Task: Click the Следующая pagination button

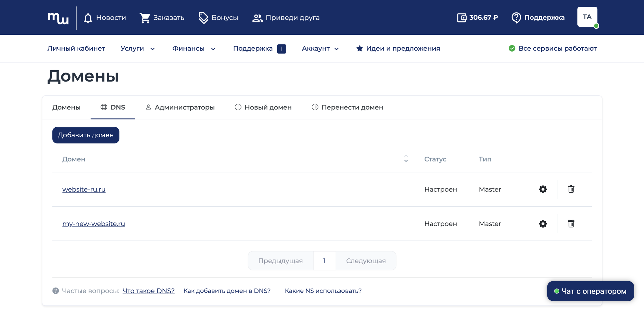Action: click(x=366, y=261)
